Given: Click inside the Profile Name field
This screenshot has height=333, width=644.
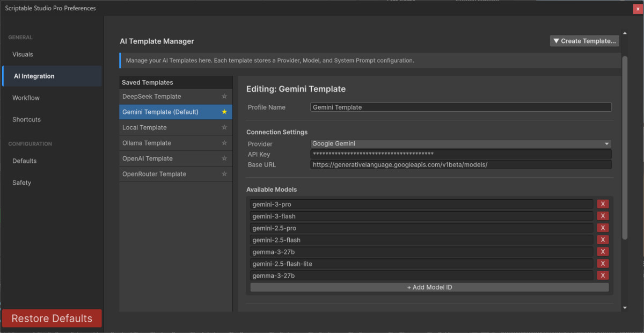Looking at the screenshot, I should (x=460, y=107).
